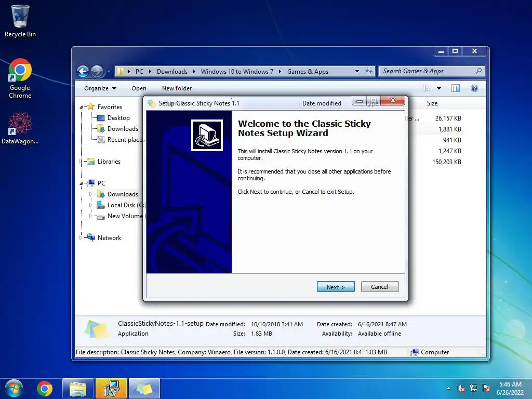Click ClassicStickyNotes-1.1-setup thumbnail in details pane

(x=97, y=329)
